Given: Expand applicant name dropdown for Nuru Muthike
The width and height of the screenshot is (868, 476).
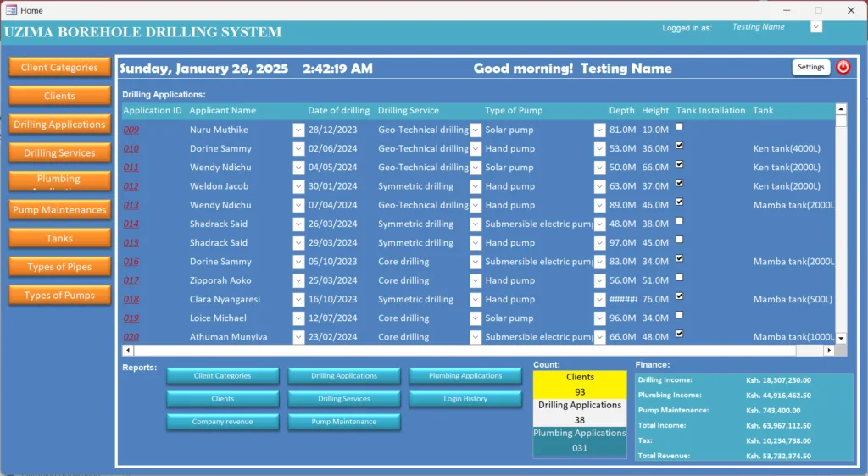Looking at the screenshot, I should click(298, 130).
